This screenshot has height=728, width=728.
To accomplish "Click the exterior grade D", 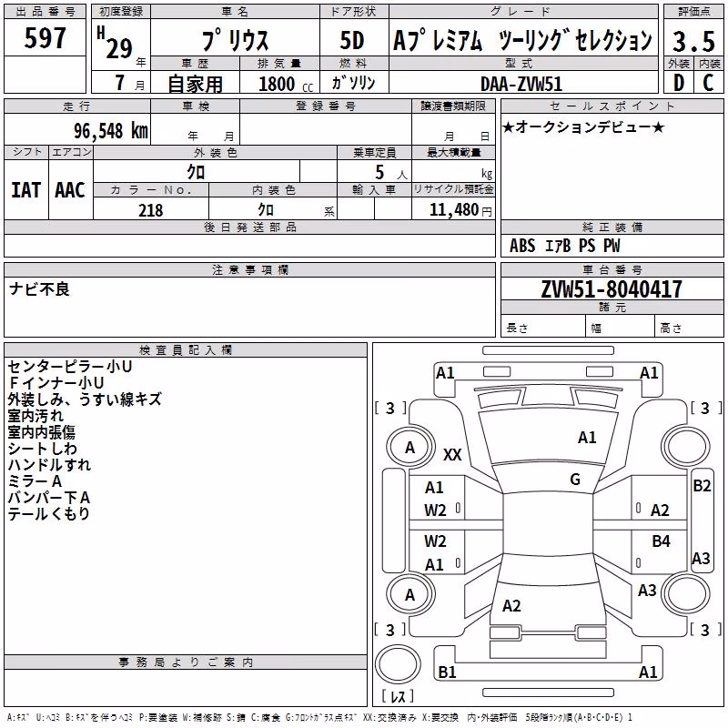I will point(679,83).
